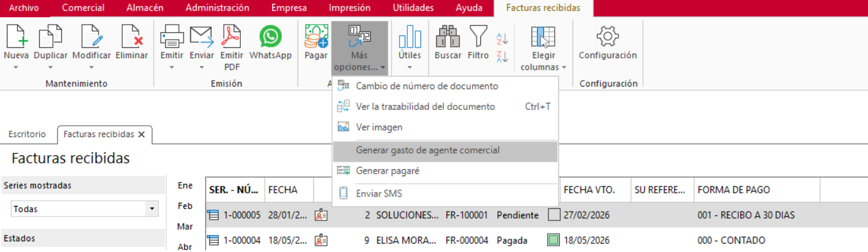Select the Facturas recibidas ribbon tab
Viewport: 868px width, 252px height.
point(543,8)
